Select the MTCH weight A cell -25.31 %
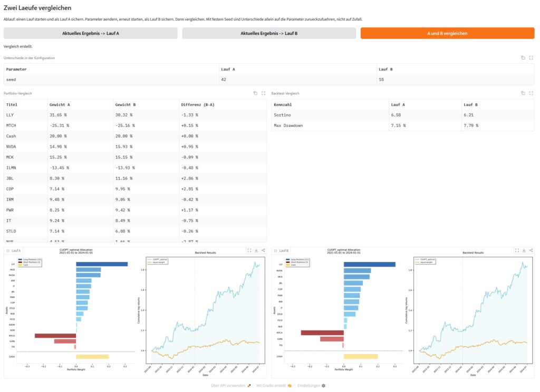Viewport: 540px width, 392px height. point(80,125)
